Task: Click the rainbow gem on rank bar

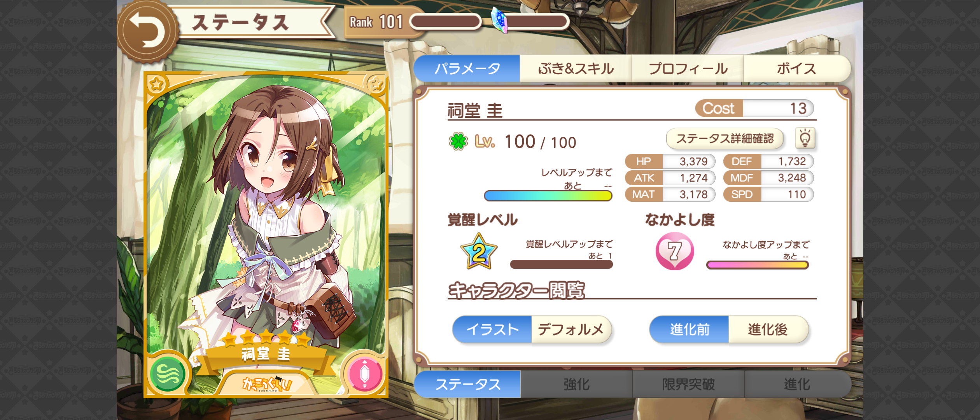Action: (x=499, y=20)
